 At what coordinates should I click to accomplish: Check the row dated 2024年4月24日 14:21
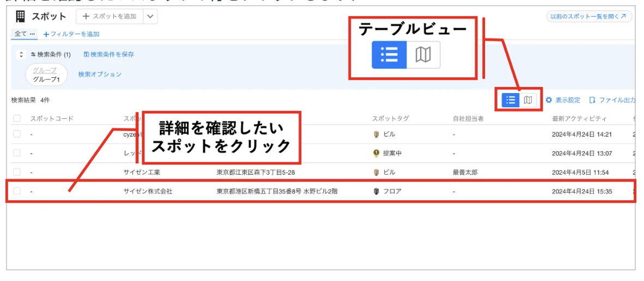coord(17,134)
